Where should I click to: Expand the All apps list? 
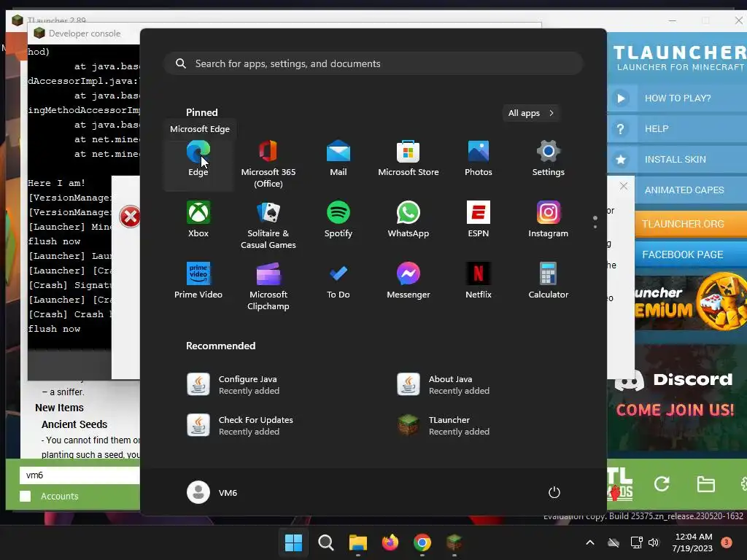coord(531,113)
